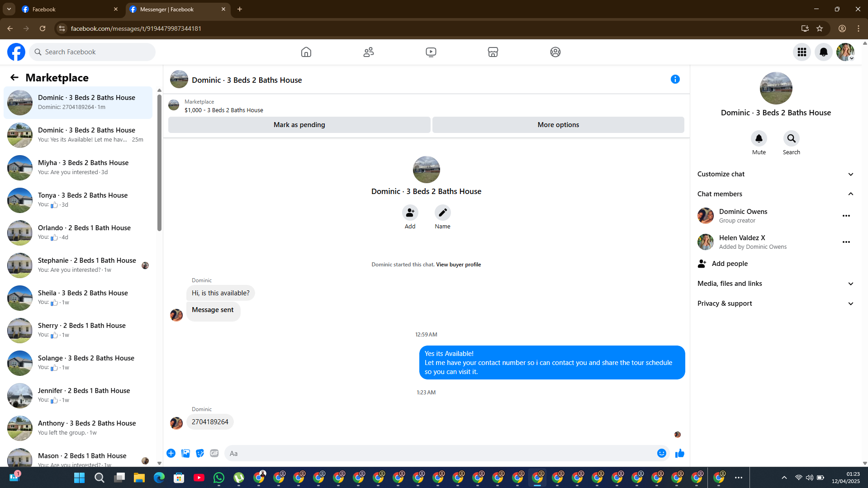The height and width of the screenshot is (488, 868).
Task: Click the Search Facebook field
Action: 92,52
